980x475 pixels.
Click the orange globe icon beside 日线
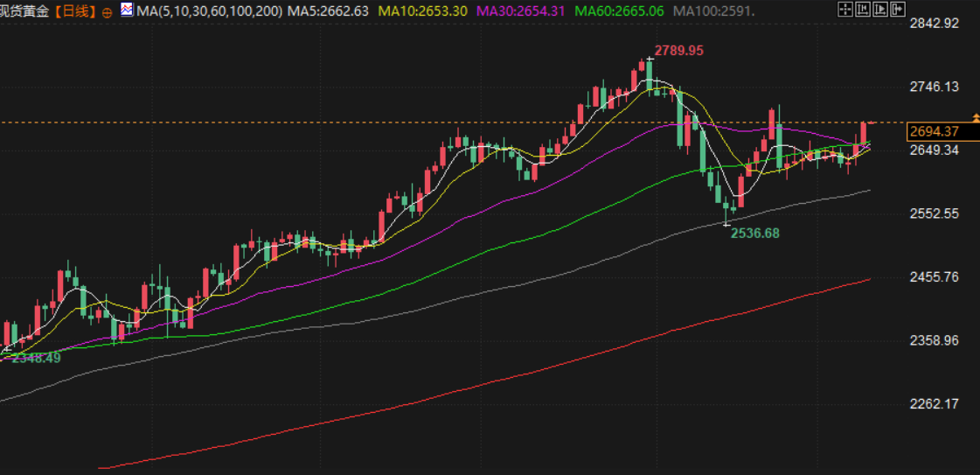pyautogui.click(x=107, y=12)
